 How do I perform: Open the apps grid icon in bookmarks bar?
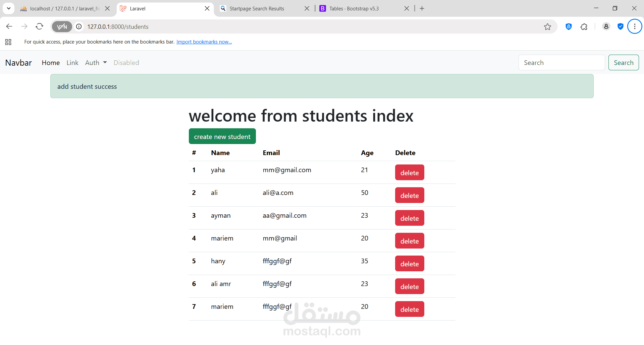pyautogui.click(x=8, y=42)
